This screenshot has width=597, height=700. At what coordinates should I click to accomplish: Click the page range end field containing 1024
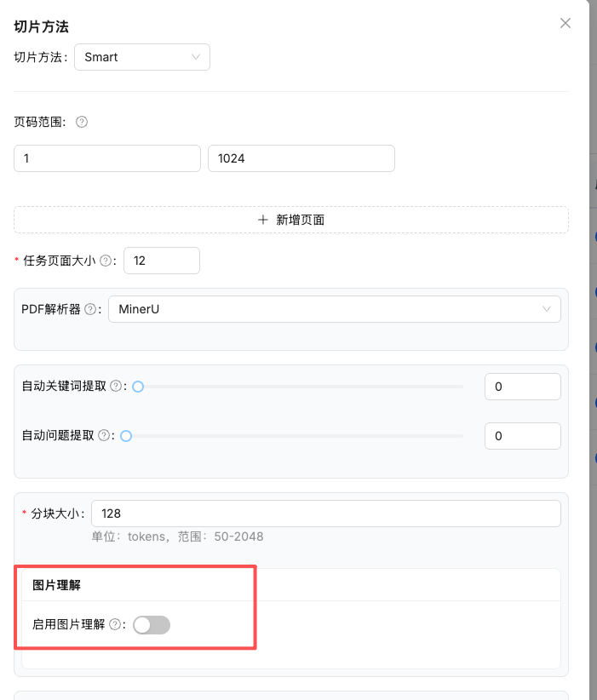tap(301, 158)
